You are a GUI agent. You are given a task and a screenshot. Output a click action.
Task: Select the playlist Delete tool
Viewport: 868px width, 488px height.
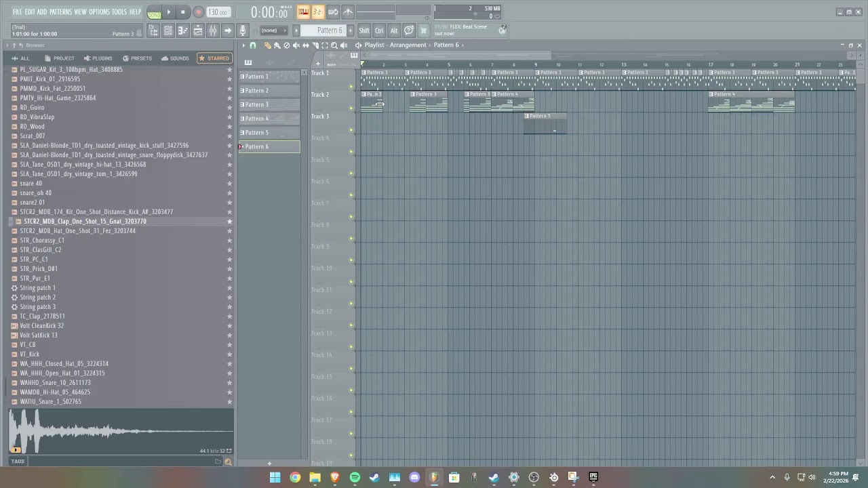click(x=287, y=45)
